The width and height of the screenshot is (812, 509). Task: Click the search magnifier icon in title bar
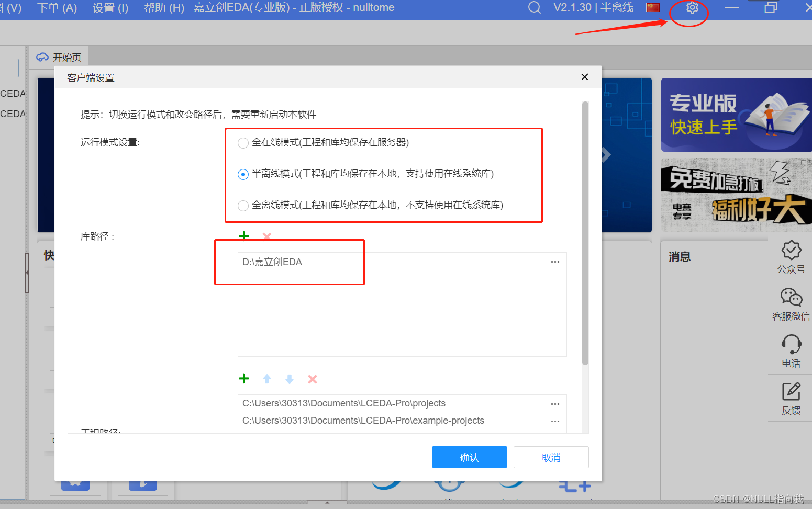[x=534, y=8]
